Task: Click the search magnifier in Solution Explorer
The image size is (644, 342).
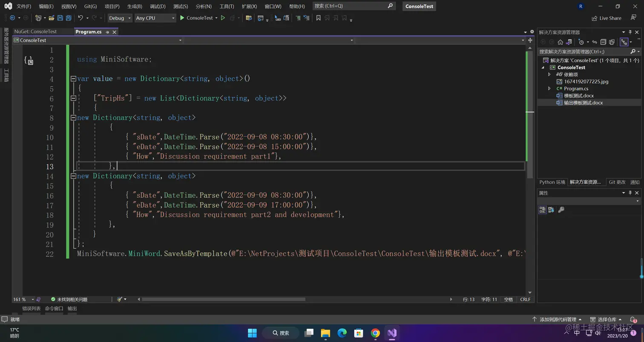Action: point(633,51)
